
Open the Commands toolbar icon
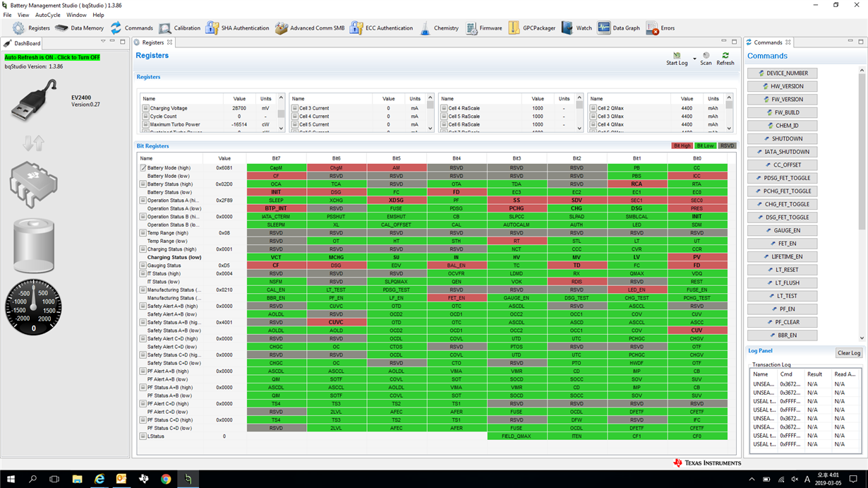tap(131, 28)
